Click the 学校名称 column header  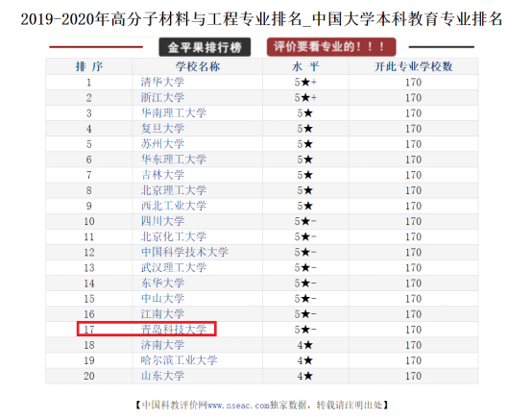pos(198,66)
